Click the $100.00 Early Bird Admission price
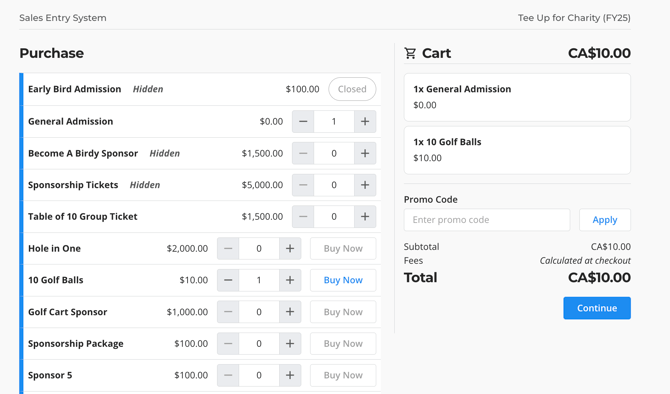670x394 pixels. pyautogui.click(x=303, y=89)
